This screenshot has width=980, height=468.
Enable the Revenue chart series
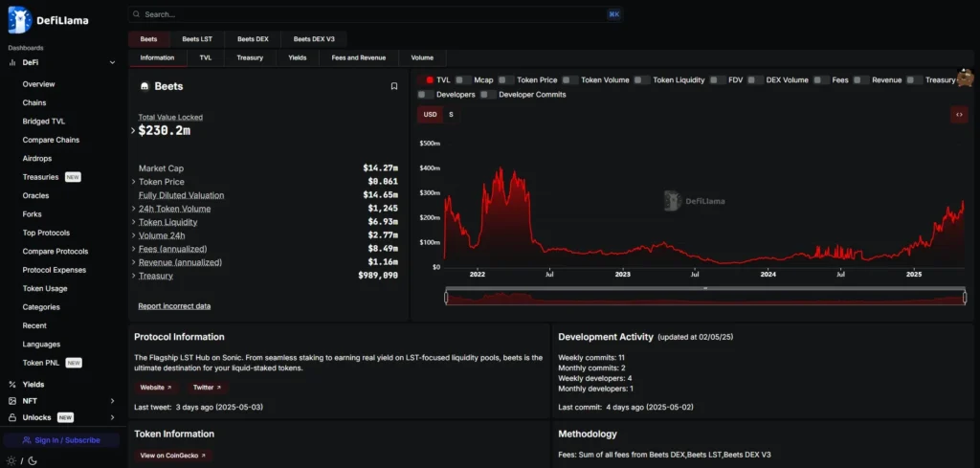tap(862, 80)
